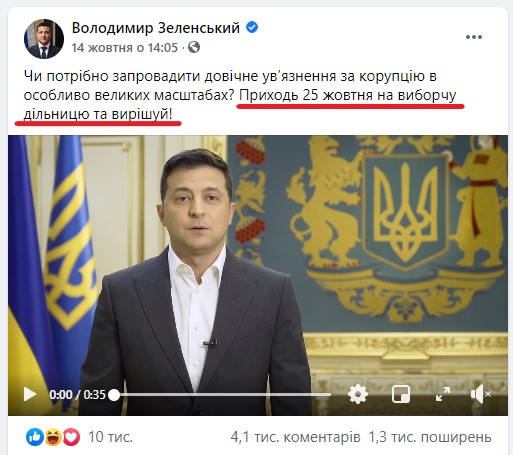Open the post options three-dot menu
Viewport: 513px width, 455px height.
(x=474, y=37)
